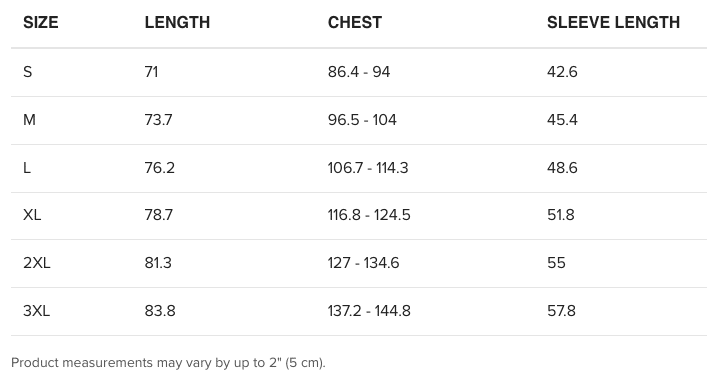Click the 57.8 sleeve length value
Image resolution: width=707 pixels, height=384 pixels.
click(561, 311)
